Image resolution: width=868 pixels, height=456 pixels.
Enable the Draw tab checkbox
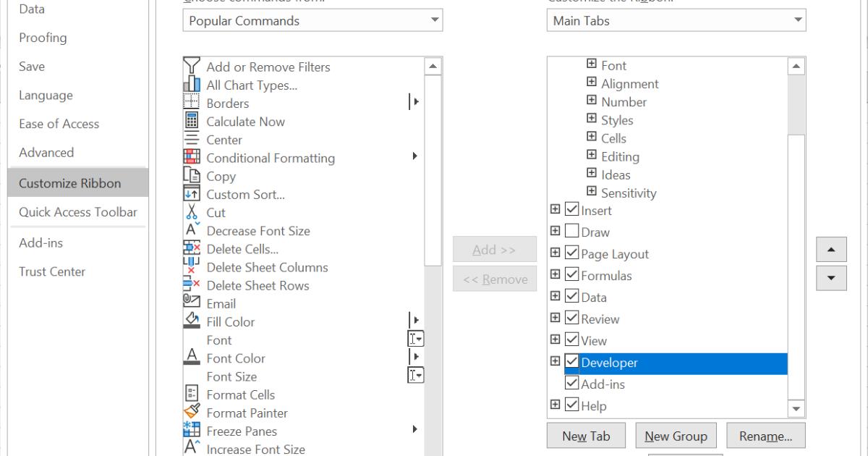click(571, 232)
